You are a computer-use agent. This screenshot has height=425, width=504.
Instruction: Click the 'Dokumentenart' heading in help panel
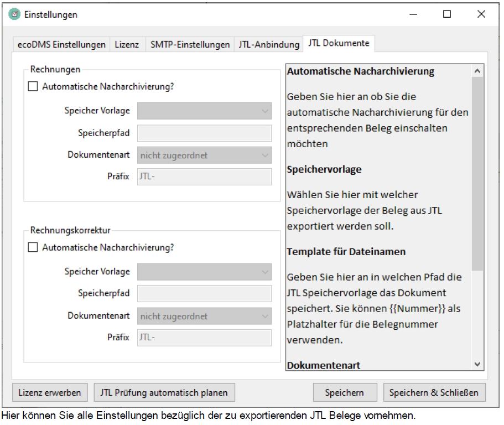coord(324,365)
